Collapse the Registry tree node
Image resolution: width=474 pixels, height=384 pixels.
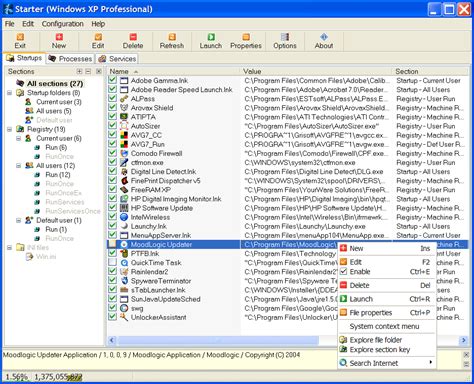[10, 129]
